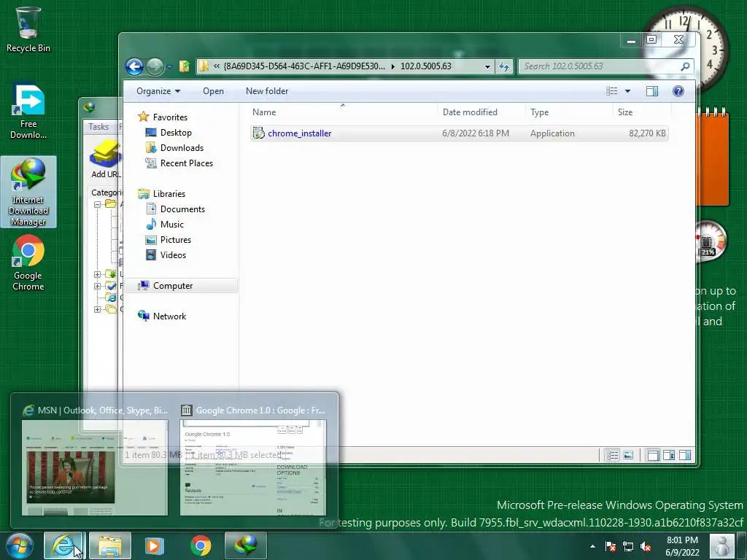Toggle middle pane layout icon in status bar
The width and height of the screenshot is (747, 560).
click(x=669, y=455)
